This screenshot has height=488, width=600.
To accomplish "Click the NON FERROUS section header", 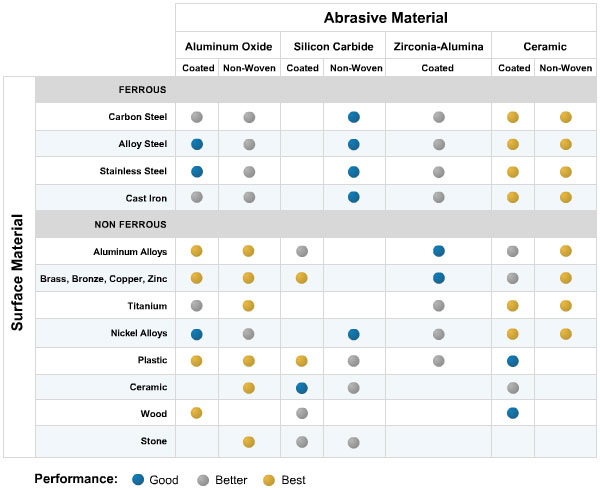I will 130,224.
